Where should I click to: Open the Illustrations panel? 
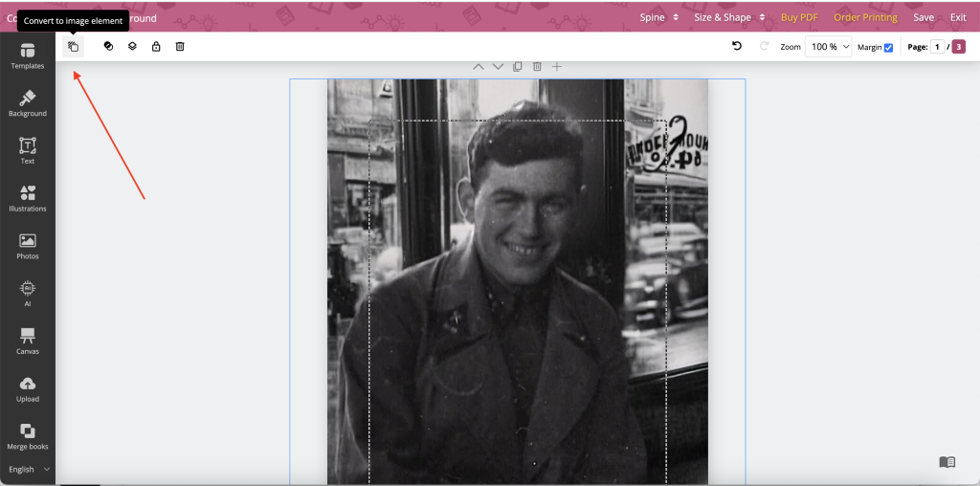pos(28,199)
